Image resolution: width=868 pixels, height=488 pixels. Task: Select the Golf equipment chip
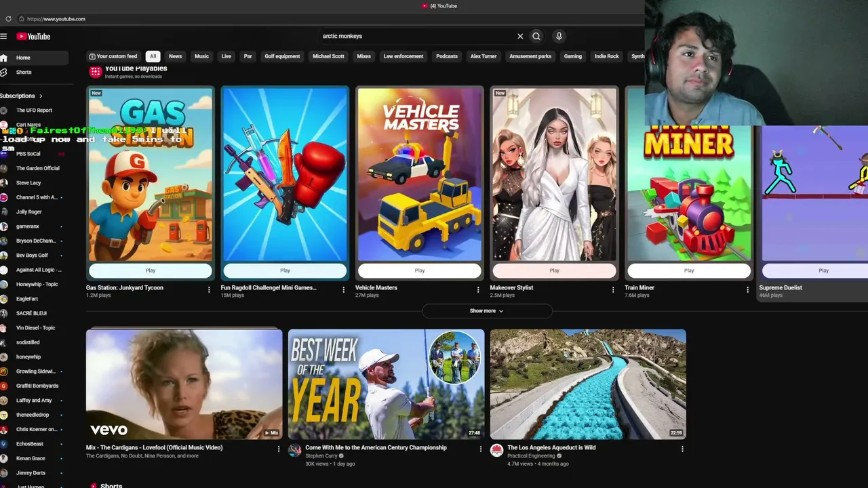[x=282, y=56]
